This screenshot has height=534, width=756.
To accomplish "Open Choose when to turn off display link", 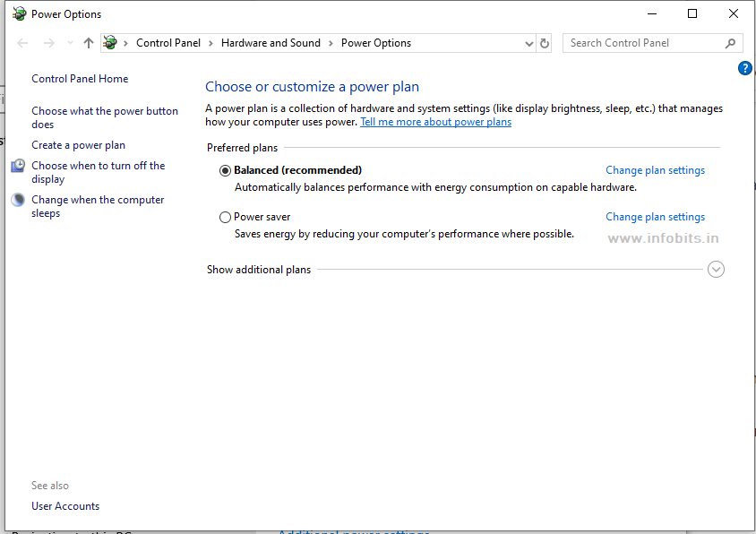I will (x=99, y=172).
